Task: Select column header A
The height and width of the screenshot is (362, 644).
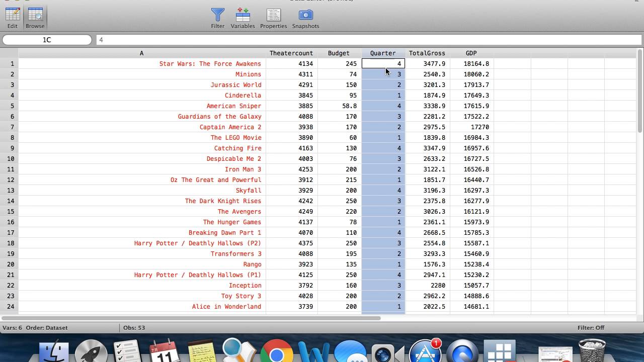Action: (141, 53)
